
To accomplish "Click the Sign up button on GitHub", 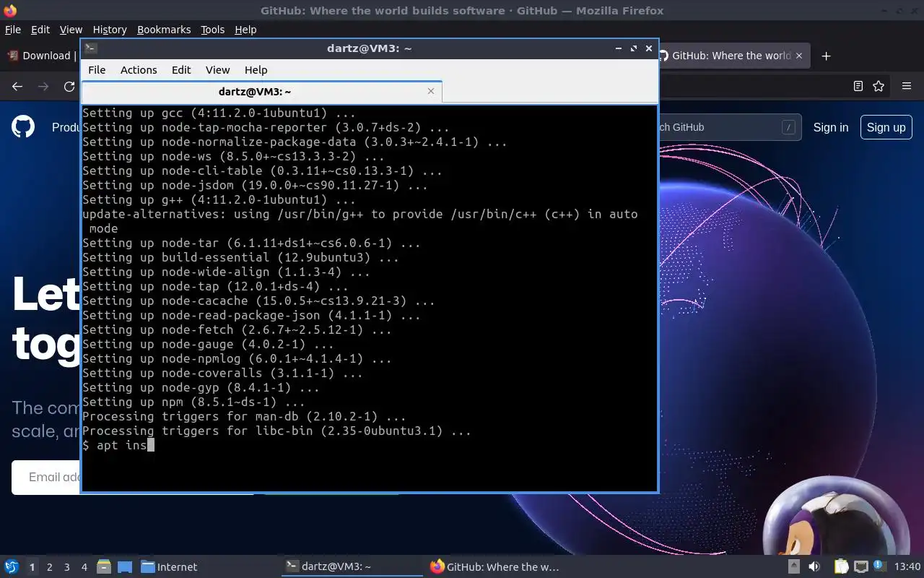I will pyautogui.click(x=886, y=127).
